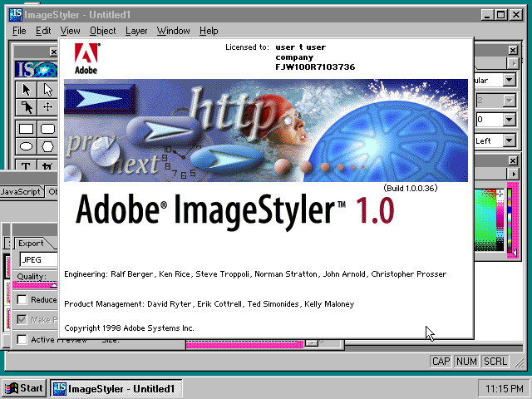Select the Ellipse shape tool

pyautogui.click(x=26, y=146)
